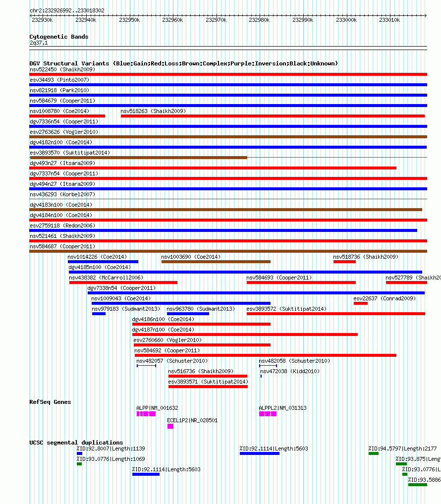Image resolution: width=441 pixels, height=504 pixels.
Task: Select segmental duplication %ID:93.0776 Length:1069
Action: click(x=79, y=464)
